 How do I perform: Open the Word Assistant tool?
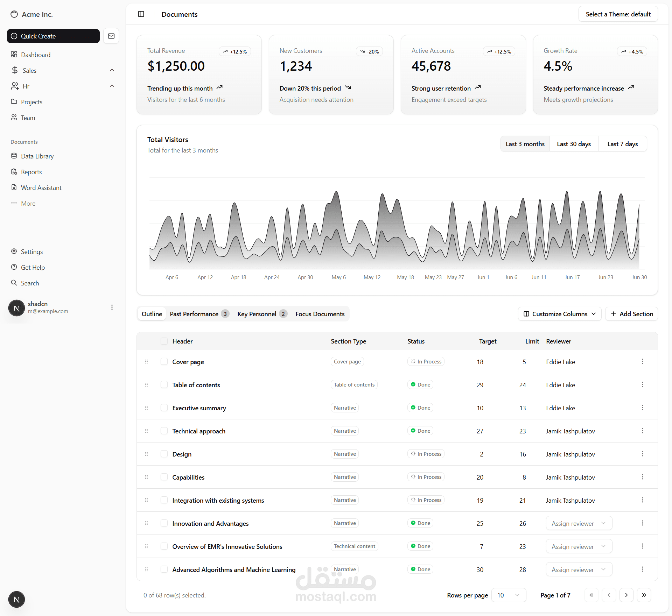[x=41, y=187]
